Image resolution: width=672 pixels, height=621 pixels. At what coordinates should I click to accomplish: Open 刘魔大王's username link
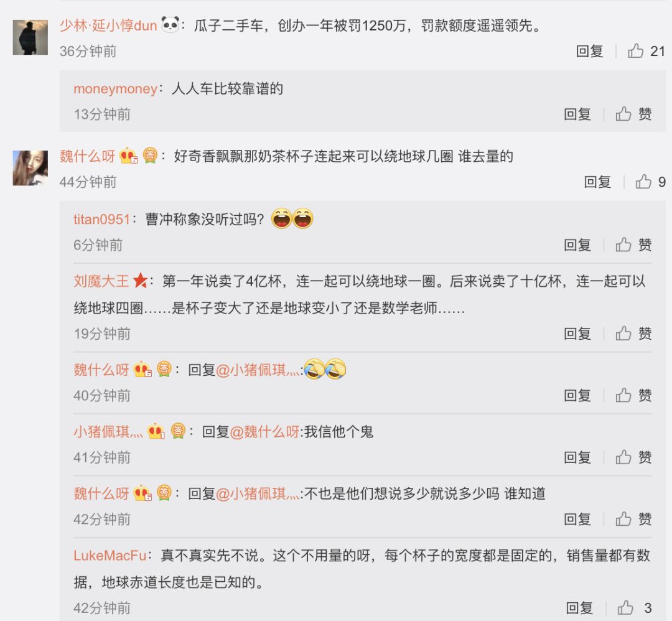click(x=101, y=281)
